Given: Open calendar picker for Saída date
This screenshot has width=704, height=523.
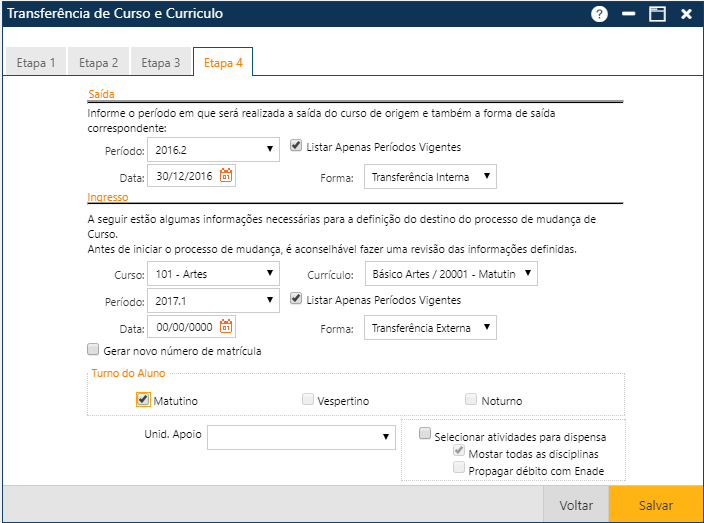Looking at the screenshot, I should point(226,175).
